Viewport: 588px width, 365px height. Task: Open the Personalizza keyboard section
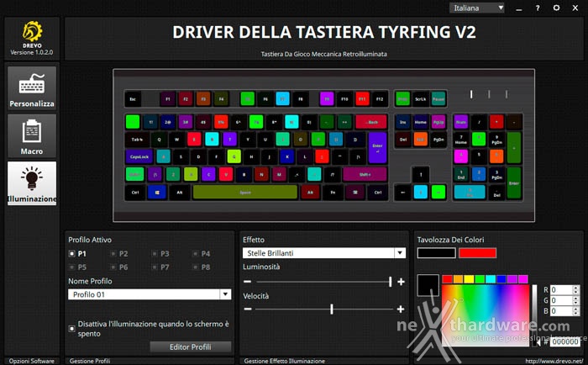(x=32, y=88)
